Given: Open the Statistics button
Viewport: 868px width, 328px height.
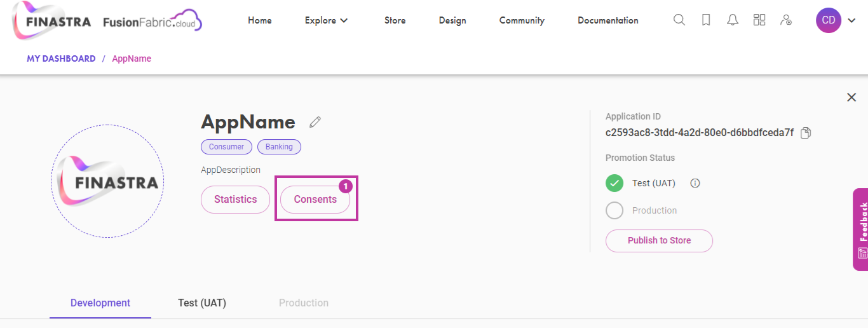Looking at the screenshot, I should click(235, 199).
